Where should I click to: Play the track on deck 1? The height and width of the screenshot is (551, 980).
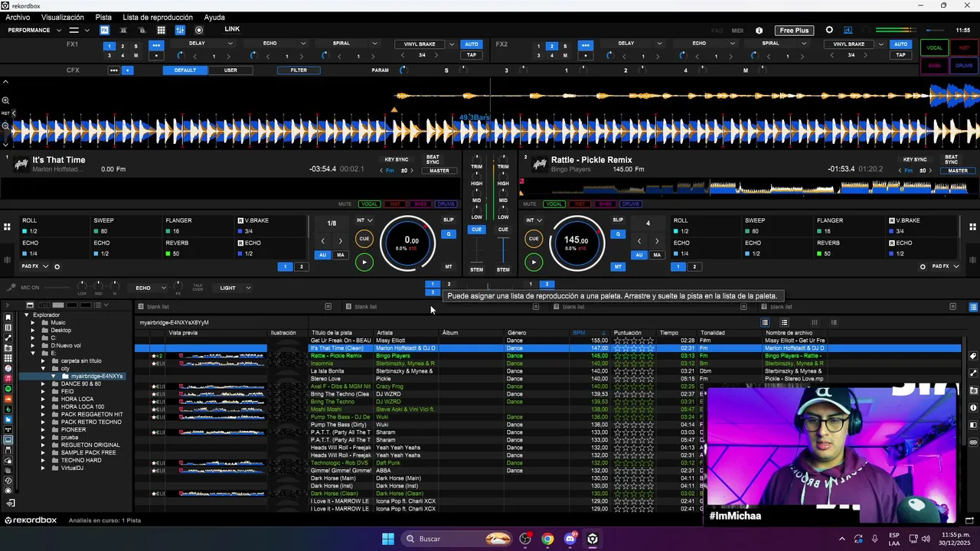(x=364, y=262)
